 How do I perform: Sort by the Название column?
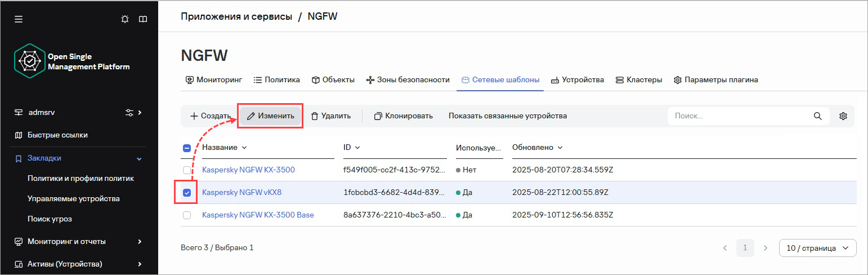[225, 148]
